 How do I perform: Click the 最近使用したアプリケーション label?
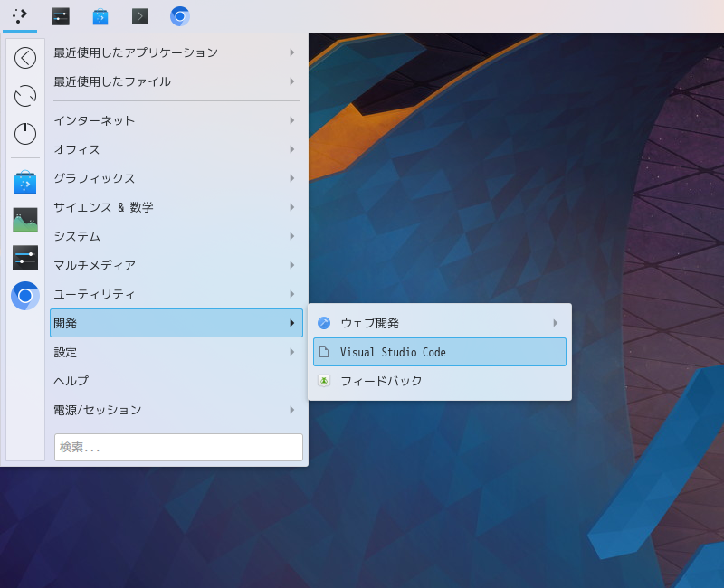(136, 52)
